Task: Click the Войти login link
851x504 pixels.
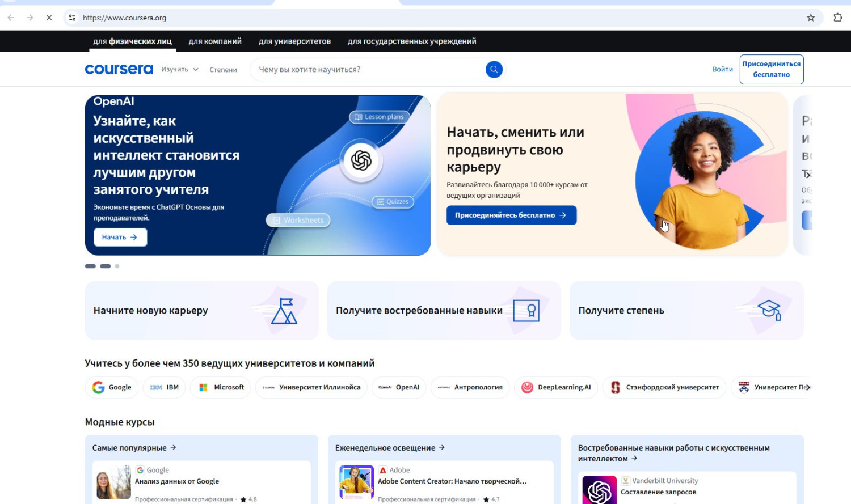Action: [722, 69]
